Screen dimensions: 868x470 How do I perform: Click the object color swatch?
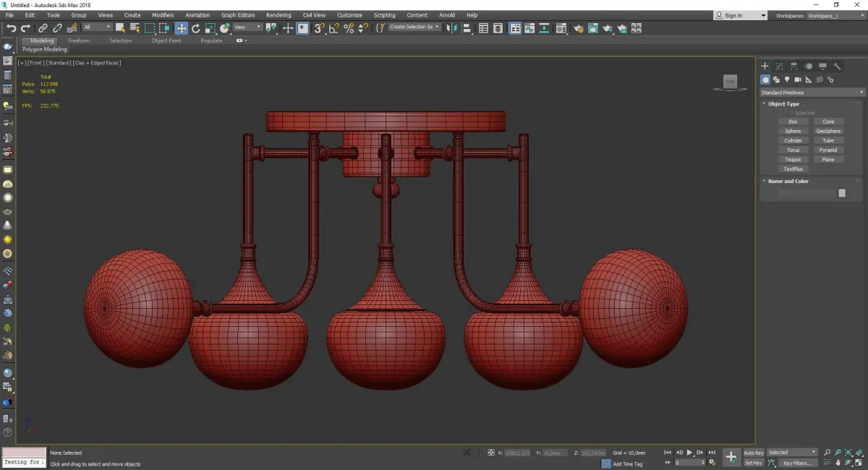[x=842, y=193]
